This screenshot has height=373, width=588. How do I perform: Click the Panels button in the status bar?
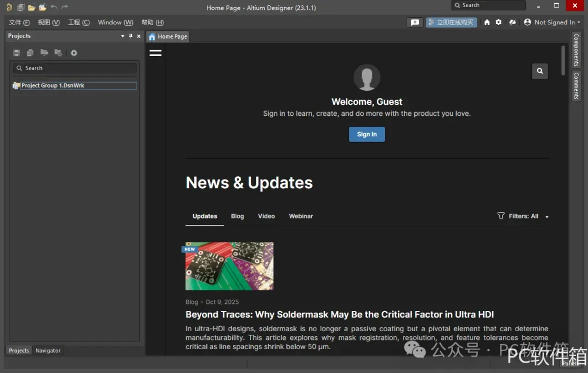pos(570,364)
